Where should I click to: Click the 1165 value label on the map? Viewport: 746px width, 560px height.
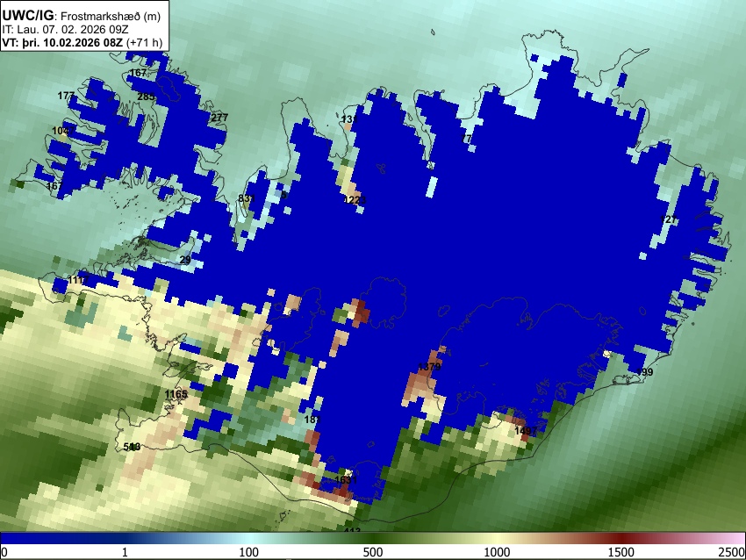coord(176,394)
